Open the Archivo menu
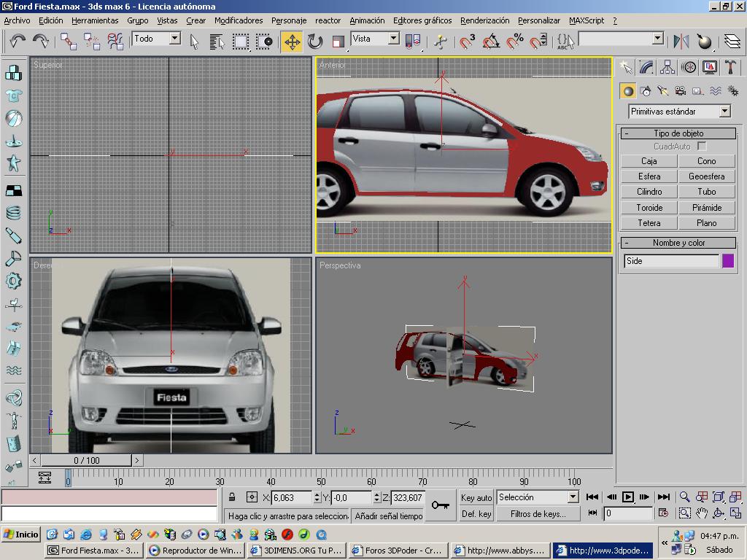747x560 pixels. click(x=17, y=20)
